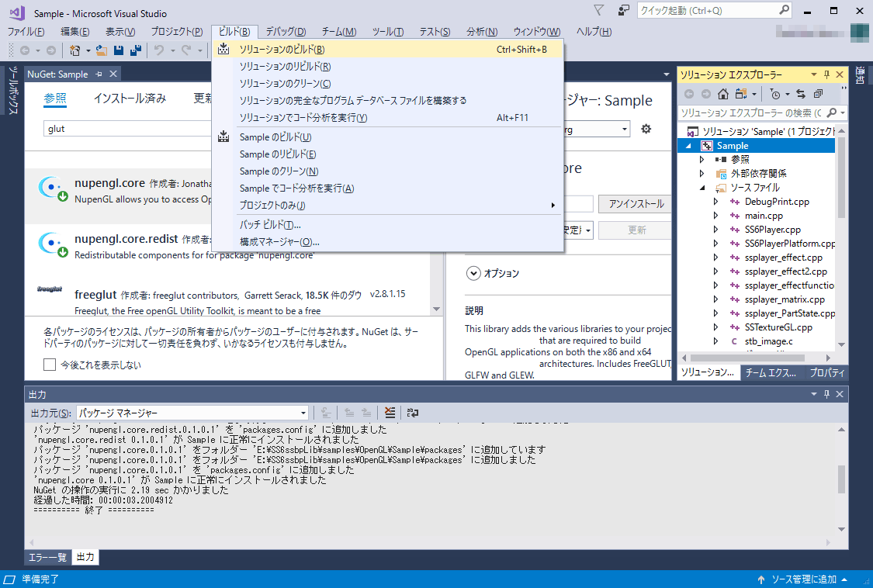Check the 今後これを表示しない checkbox
The image size is (873, 588).
[50, 365]
